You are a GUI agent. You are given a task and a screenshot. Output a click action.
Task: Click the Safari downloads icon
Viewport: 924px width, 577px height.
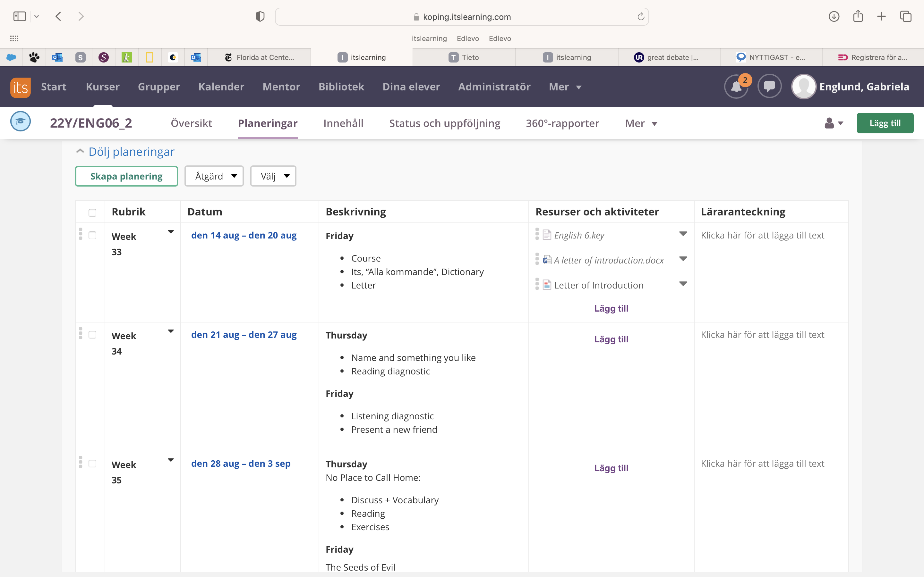[x=834, y=16]
